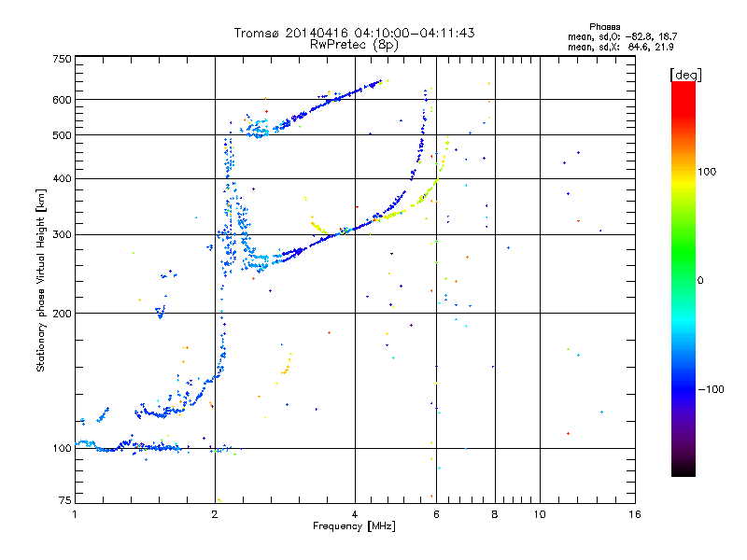Click the 'Phases' header label
Image resolution: width=747 pixels, height=560 pixels.
(x=604, y=27)
